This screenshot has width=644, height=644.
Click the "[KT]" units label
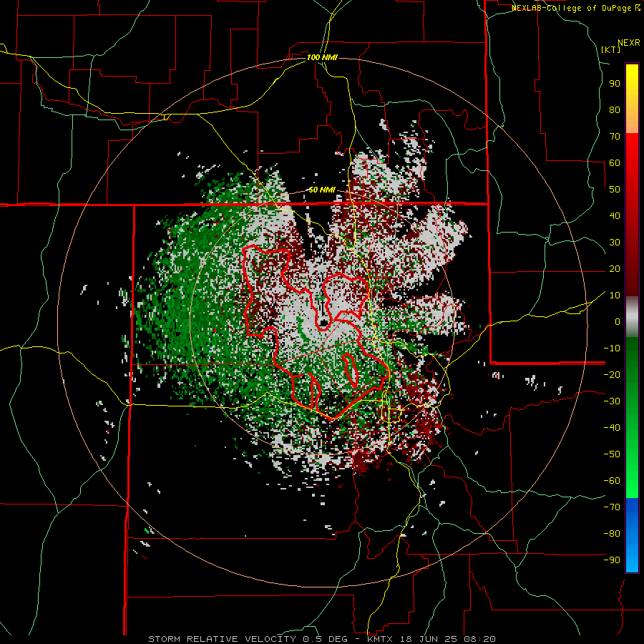[610, 49]
